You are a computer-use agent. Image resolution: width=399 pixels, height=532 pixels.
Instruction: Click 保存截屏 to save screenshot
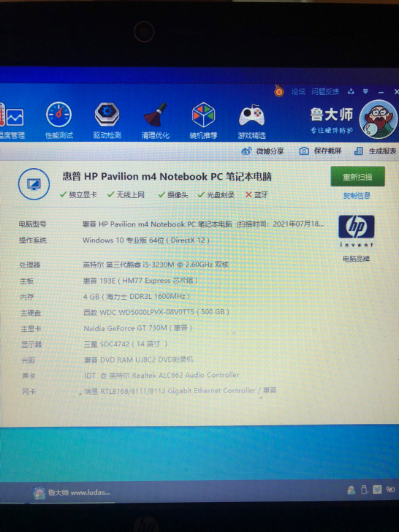coord(320,151)
